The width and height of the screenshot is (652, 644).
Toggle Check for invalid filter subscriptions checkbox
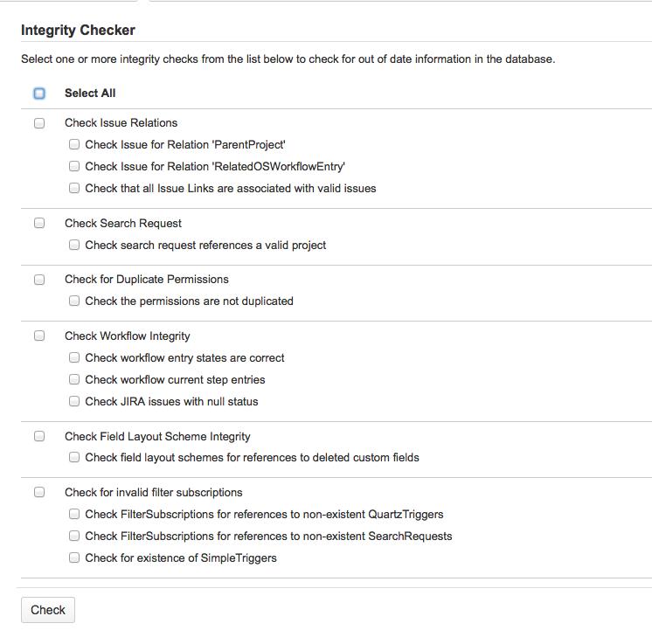click(39, 492)
